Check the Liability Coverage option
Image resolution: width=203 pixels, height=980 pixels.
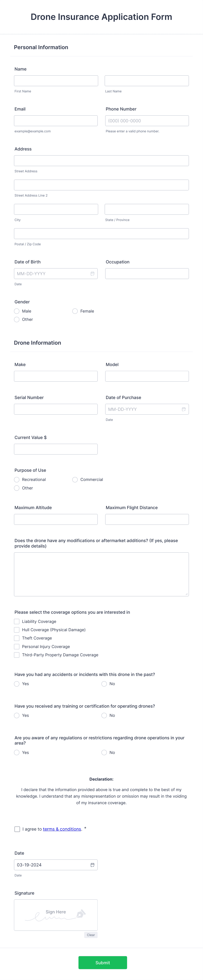(17, 621)
